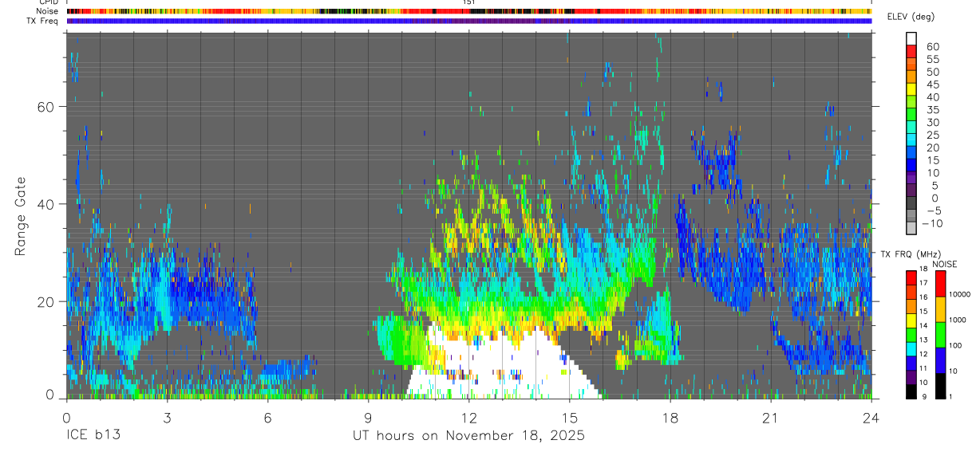Click the light gray bottom ELEV swatch
Viewport: 980px width, 452px height.
[912, 228]
